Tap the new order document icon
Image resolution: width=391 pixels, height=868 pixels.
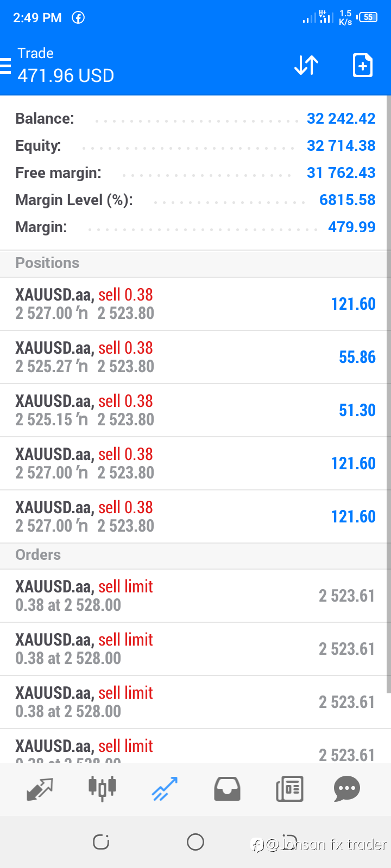point(362,66)
